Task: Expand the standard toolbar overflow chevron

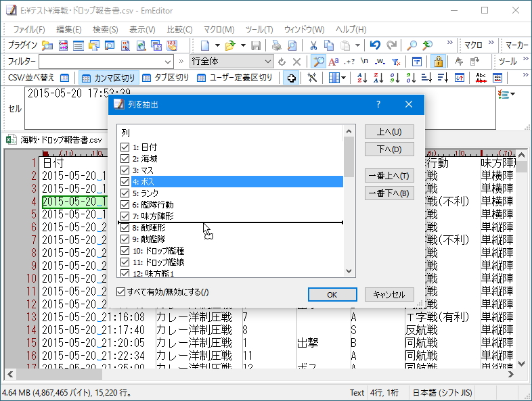Action: [x=450, y=43]
